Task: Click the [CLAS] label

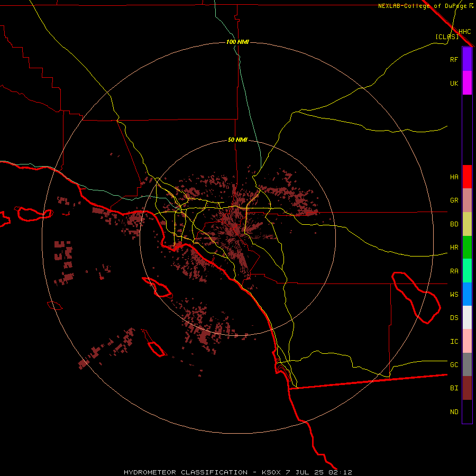Action: [447, 36]
